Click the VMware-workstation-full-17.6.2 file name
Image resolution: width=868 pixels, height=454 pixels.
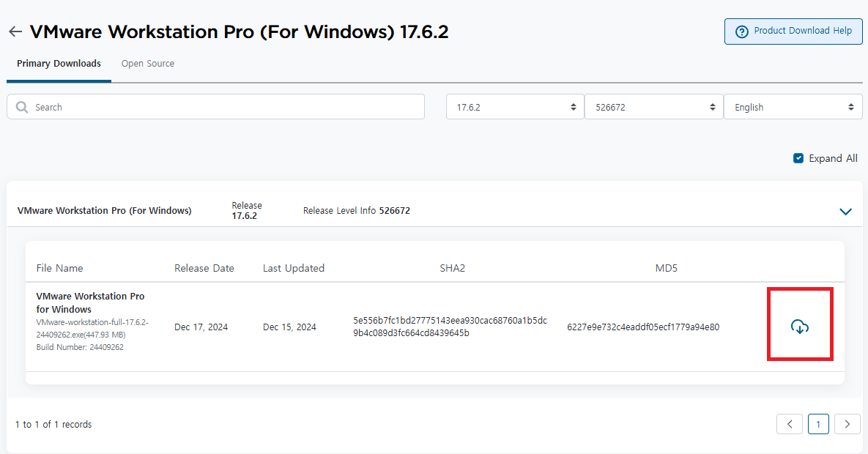[92, 328]
